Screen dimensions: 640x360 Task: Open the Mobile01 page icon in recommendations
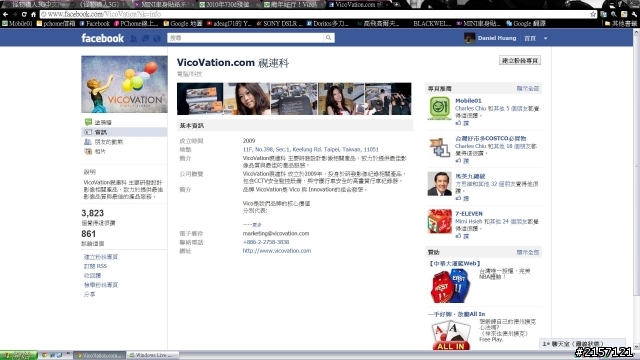439,108
